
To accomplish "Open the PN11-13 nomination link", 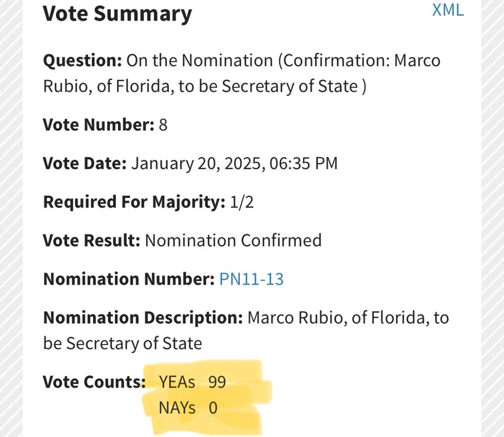I will tap(251, 279).
